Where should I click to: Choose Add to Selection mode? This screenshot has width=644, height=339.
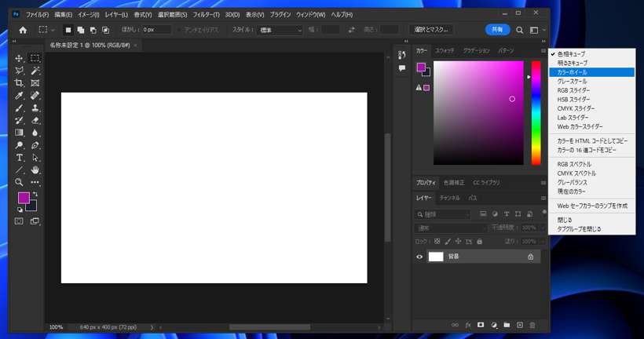point(80,30)
